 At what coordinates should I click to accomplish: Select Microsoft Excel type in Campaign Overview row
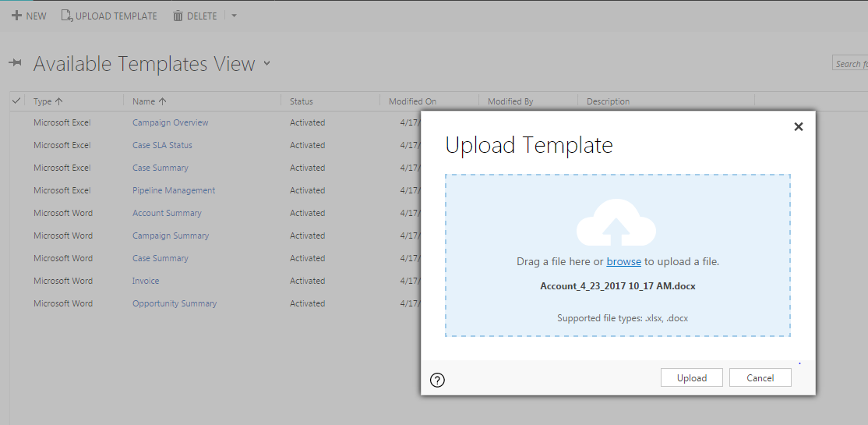62,122
